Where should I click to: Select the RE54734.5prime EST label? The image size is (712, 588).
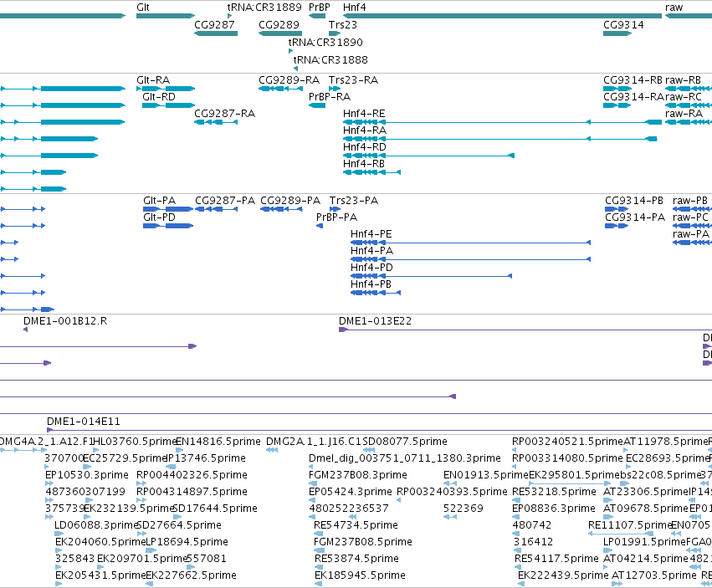pos(356,525)
